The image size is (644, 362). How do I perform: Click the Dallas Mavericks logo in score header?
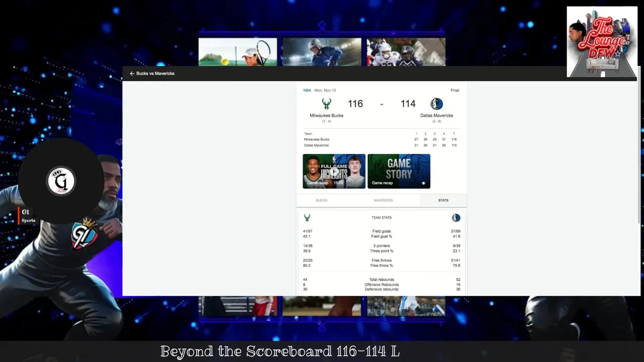tap(437, 104)
